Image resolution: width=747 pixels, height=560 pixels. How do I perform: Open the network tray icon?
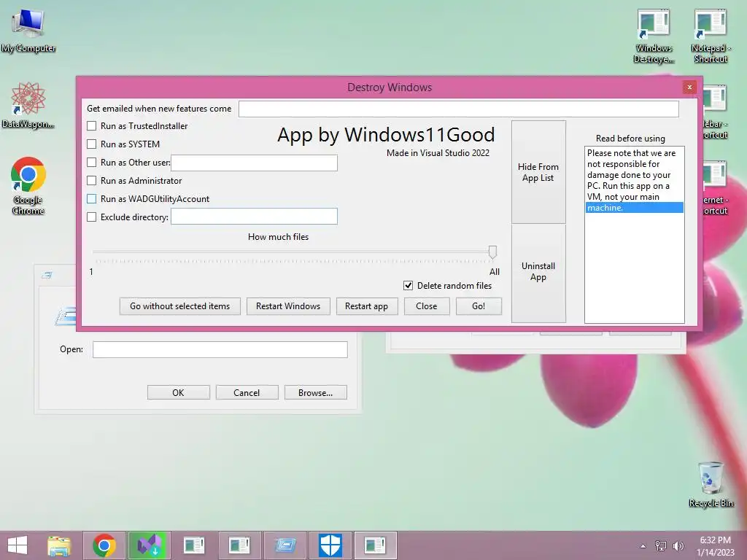point(661,545)
